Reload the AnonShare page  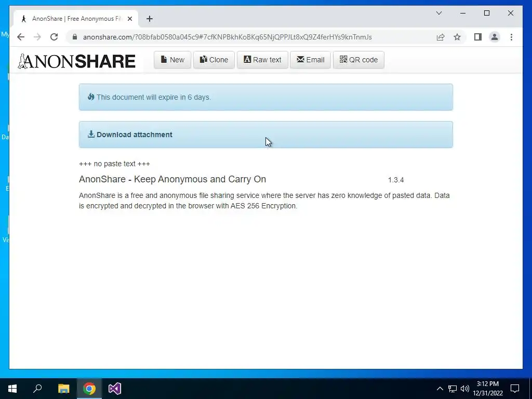pos(54,37)
